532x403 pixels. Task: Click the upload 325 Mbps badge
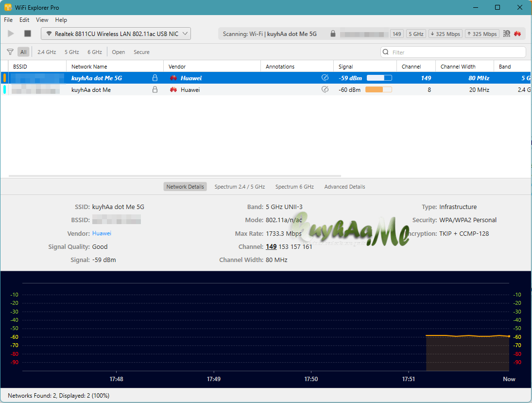pos(482,34)
